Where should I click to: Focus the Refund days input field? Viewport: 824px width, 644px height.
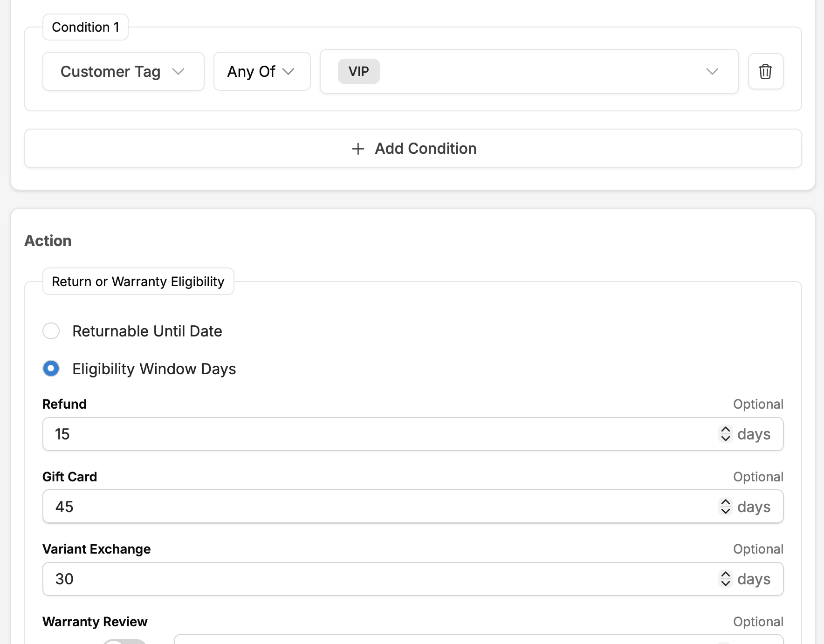pos(413,434)
